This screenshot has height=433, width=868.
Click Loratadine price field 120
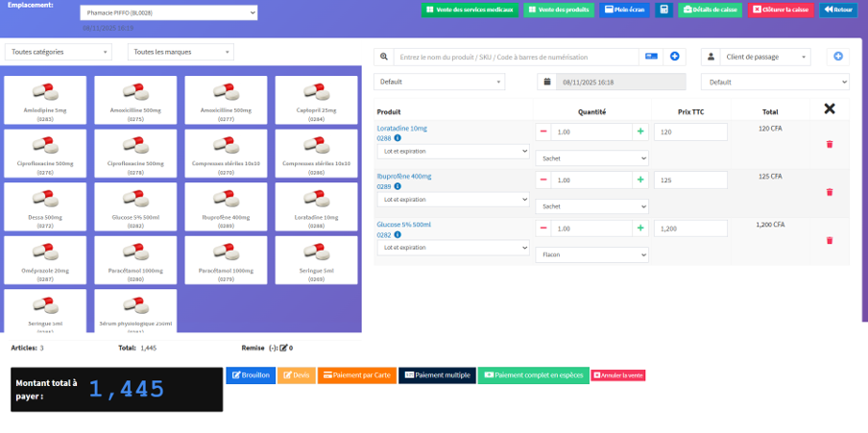(x=691, y=132)
